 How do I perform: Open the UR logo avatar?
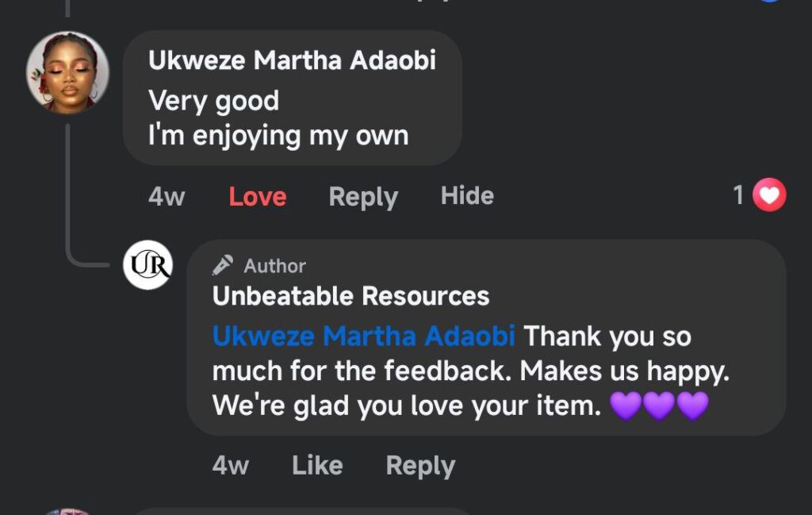(147, 265)
